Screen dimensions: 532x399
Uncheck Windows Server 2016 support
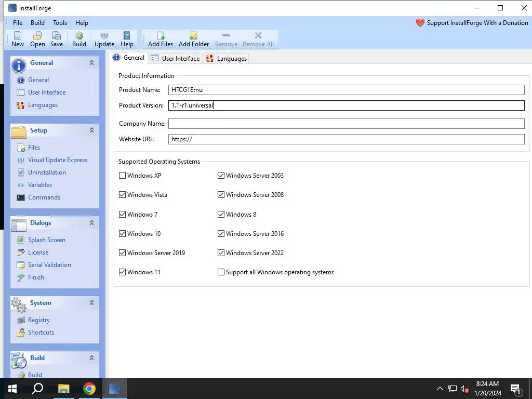point(221,233)
